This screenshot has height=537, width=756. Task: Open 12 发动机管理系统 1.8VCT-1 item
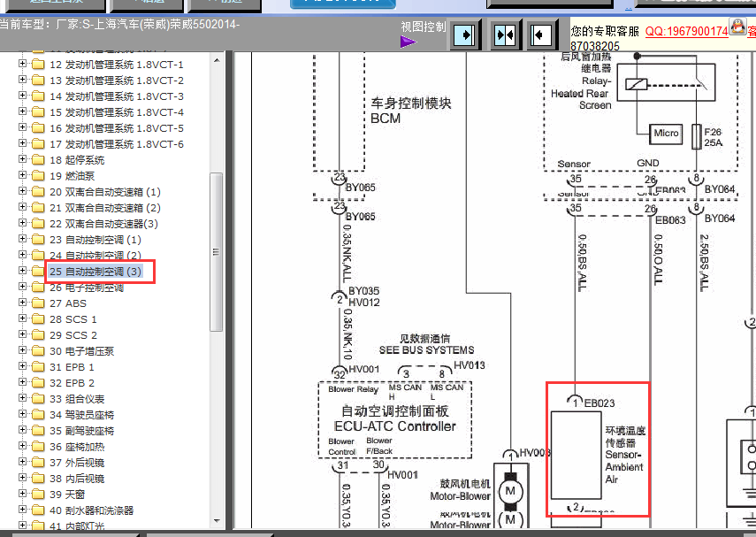click(x=116, y=65)
